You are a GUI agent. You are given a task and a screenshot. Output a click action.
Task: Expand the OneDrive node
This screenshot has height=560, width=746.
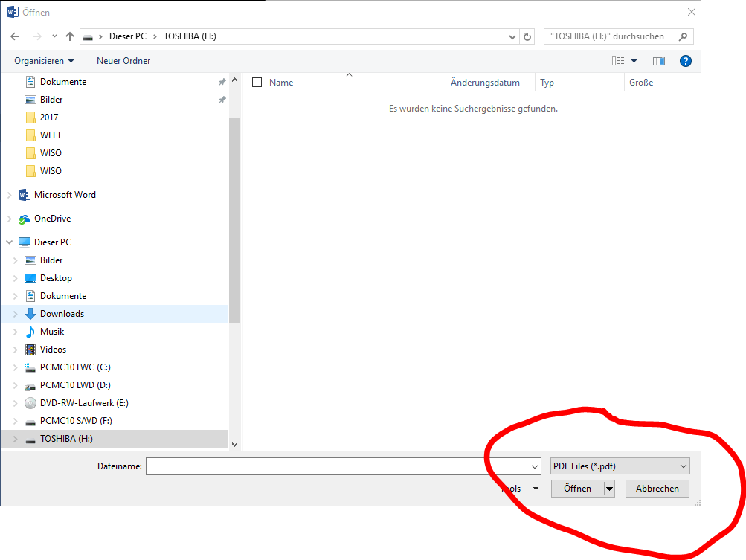point(9,219)
